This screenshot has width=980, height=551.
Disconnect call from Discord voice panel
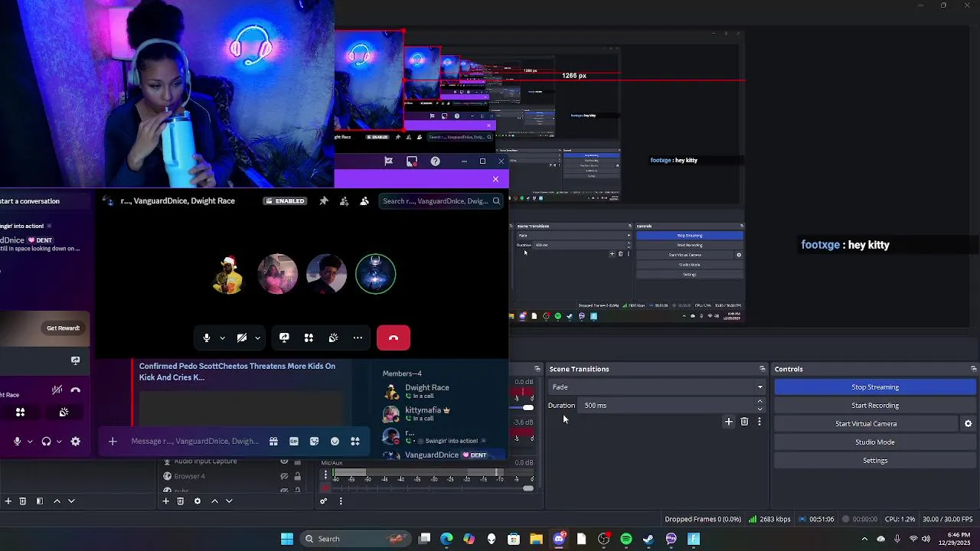75,390
